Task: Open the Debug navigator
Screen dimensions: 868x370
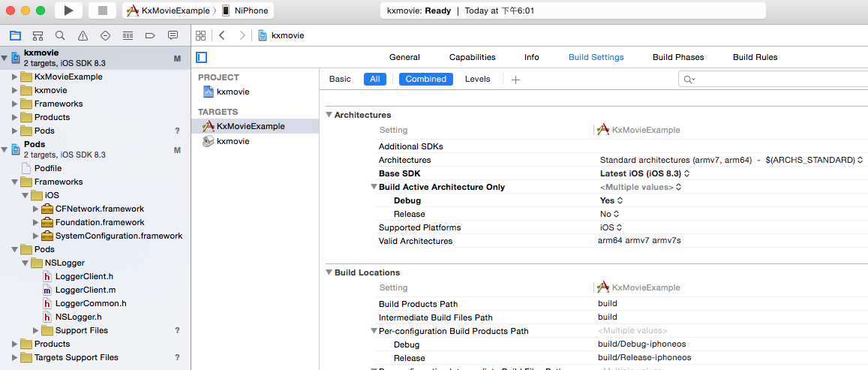Action: coord(128,36)
